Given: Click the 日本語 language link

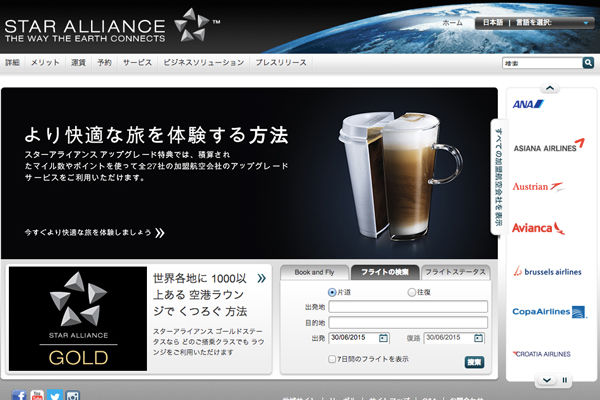Looking at the screenshot, I should click(492, 23).
